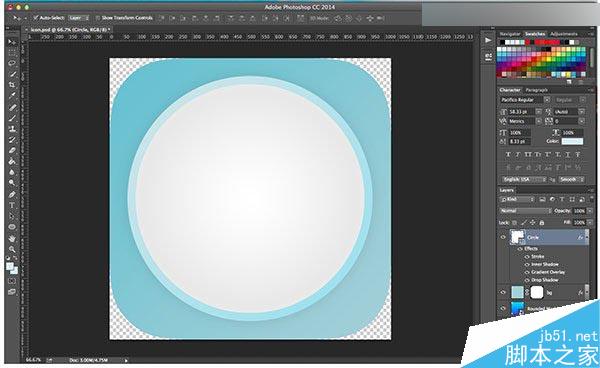Viewport: 600px width, 368px height.
Task: Switch to the Navigator tab
Action: (x=510, y=34)
